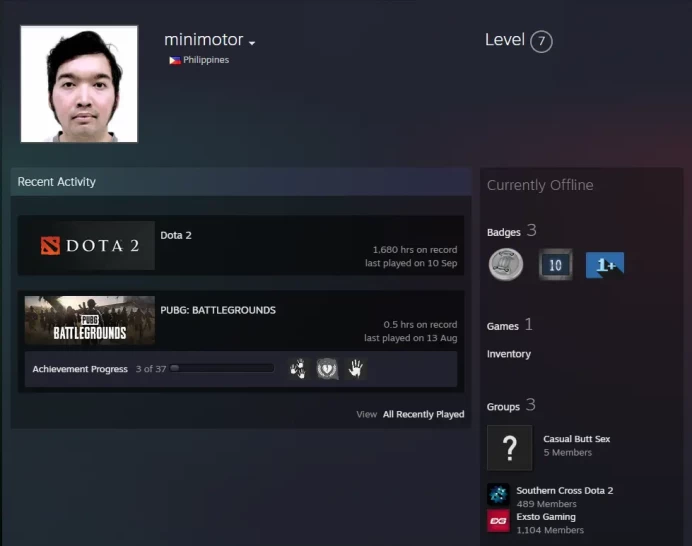
Task: Open the Inventory link
Action: 508,354
